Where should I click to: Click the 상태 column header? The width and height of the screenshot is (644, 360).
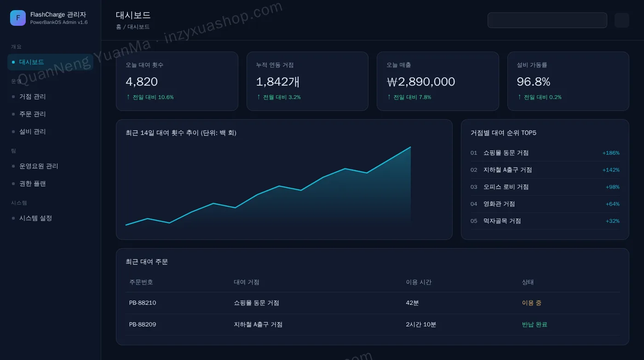tap(528, 282)
